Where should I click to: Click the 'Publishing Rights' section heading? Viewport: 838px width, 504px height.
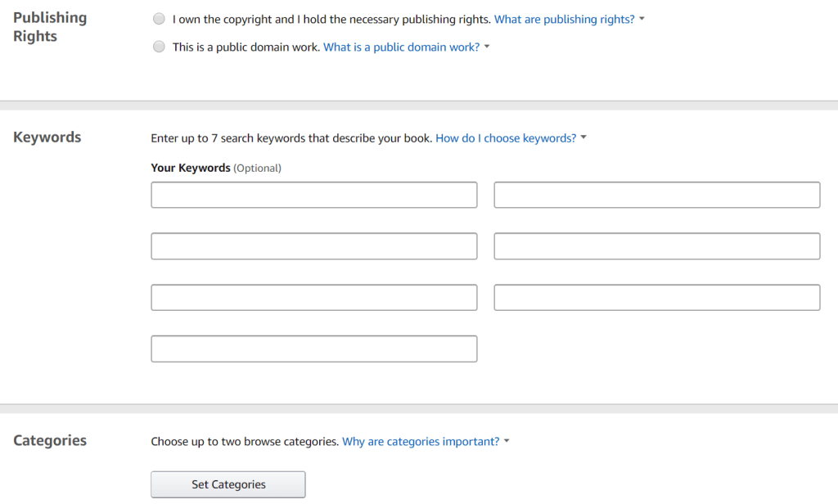[x=49, y=27]
